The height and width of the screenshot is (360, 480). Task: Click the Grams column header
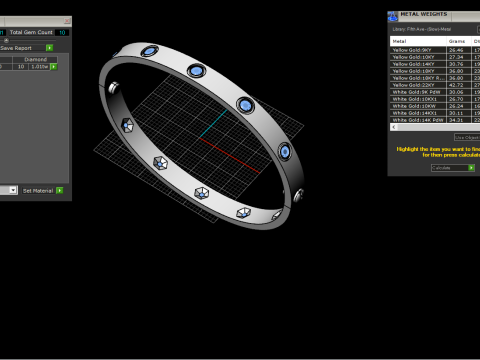tap(459, 41)
